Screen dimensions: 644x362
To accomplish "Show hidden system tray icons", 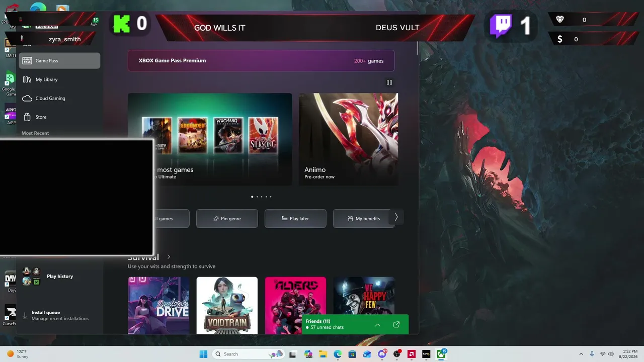I will (x=581, y=354).
